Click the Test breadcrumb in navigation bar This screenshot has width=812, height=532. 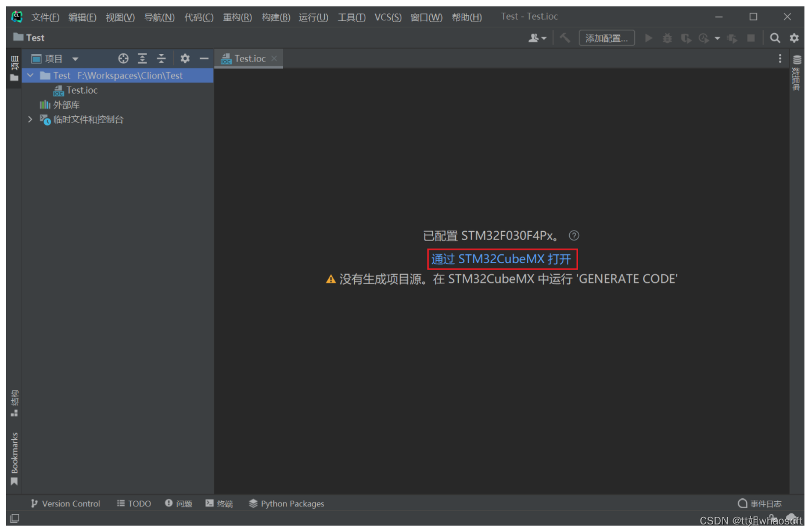tap(28, 38)
